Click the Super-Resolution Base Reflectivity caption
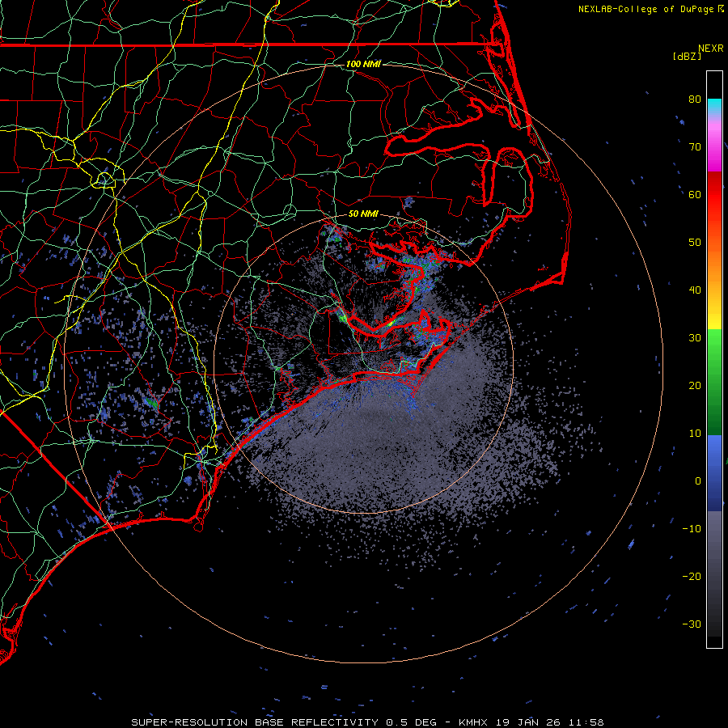 click(284, 722)
